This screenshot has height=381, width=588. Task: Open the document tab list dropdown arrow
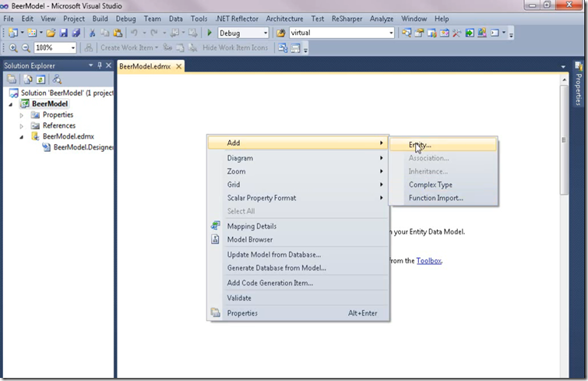(x=563, y=67)
